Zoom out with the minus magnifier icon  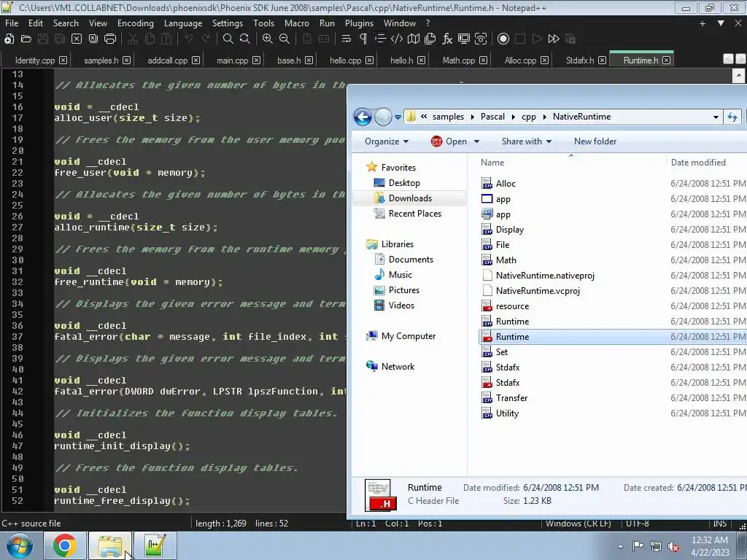click(x=285, y=39)
